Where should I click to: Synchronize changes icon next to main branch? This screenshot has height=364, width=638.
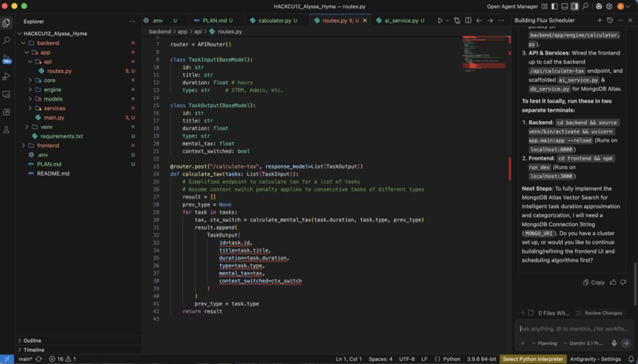(x=39, y=359)
